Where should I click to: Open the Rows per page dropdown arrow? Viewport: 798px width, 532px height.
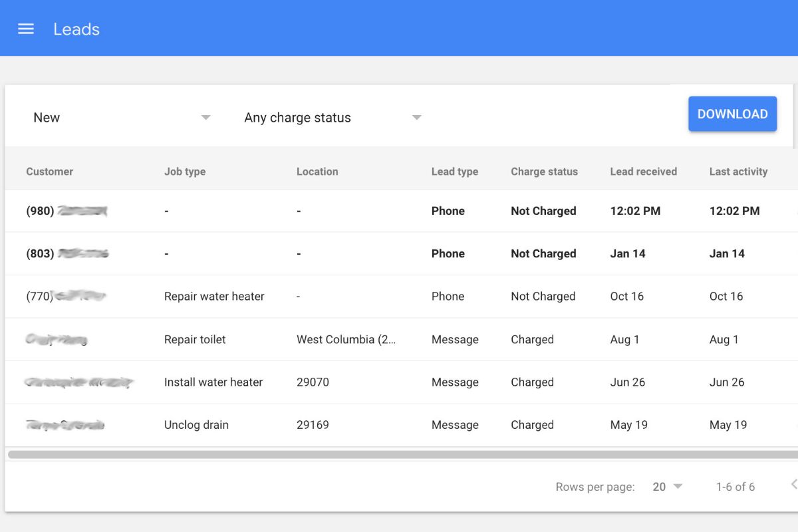pyautogui.click(x=677, y=486)
